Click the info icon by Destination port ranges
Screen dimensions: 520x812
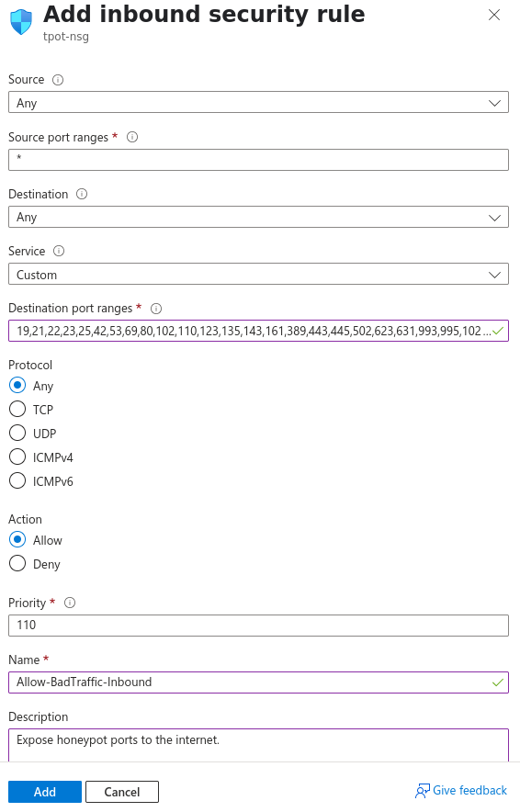pyautogui.click(x=156, y=309)
